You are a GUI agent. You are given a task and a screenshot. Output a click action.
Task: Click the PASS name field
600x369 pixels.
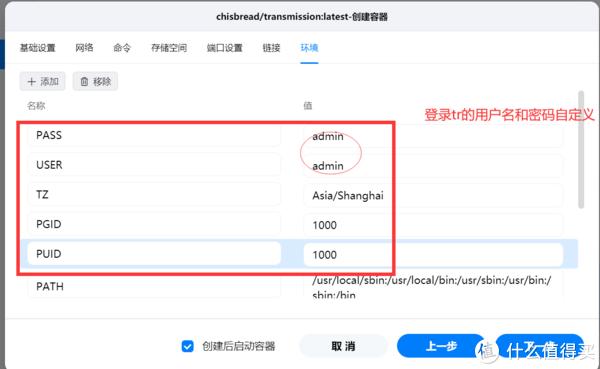[x=154, y=135]
